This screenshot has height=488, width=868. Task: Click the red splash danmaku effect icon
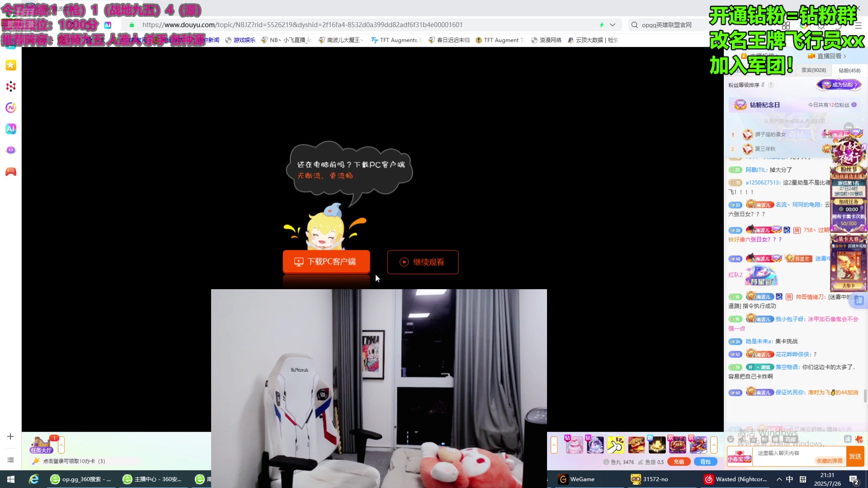coord(859,439)
